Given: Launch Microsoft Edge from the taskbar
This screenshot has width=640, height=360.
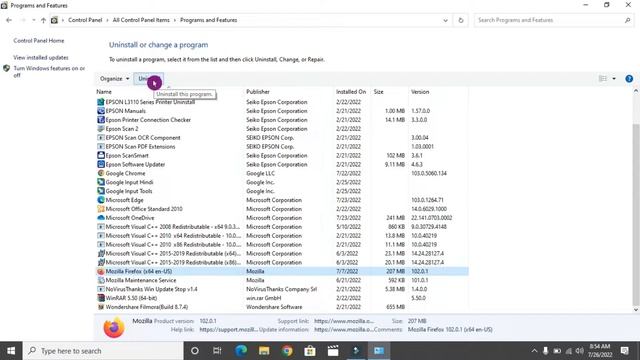Looking at the screenshot, I should click(x=241, y=351).
